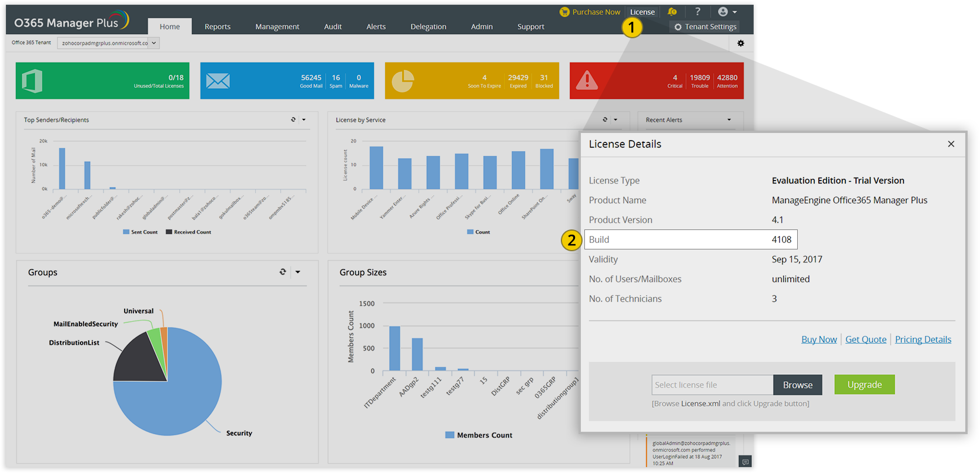Click the 16 Spam count
Viewport: 980px width, 473px height.
[x=336, y=78]
